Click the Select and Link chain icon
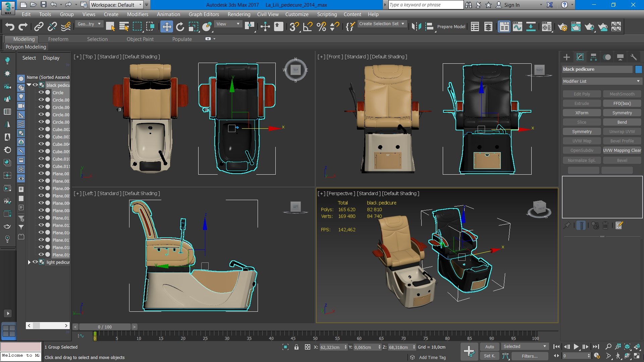Screen dimensions: 644x362 39,26
